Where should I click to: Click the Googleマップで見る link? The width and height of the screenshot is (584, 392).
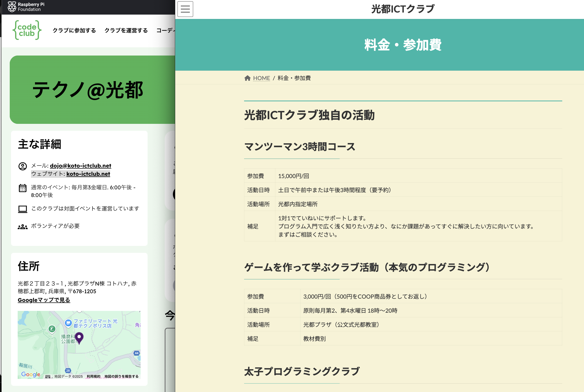point(44,300)
